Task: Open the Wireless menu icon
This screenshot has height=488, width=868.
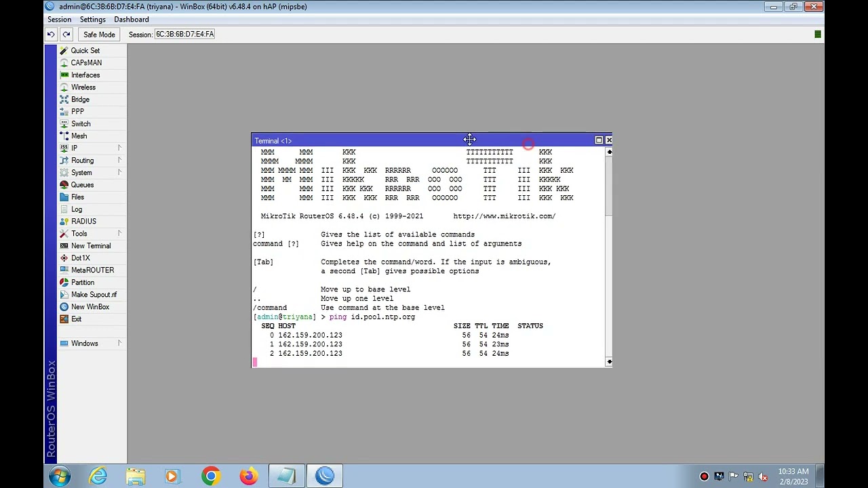Action: 64,87
